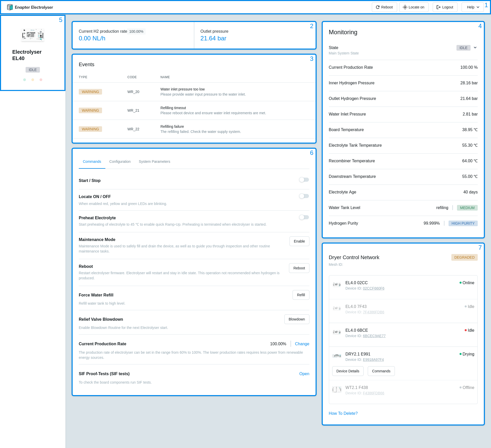The height and width of the screenshot is (448, 491).
Task: Open the How To Delete link
Action: tap(343, 413)
